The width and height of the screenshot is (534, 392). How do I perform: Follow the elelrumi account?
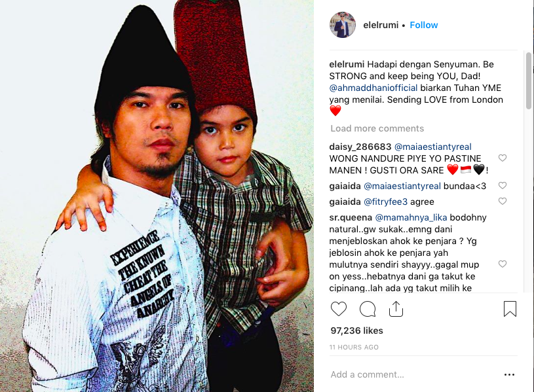point(424,25)
